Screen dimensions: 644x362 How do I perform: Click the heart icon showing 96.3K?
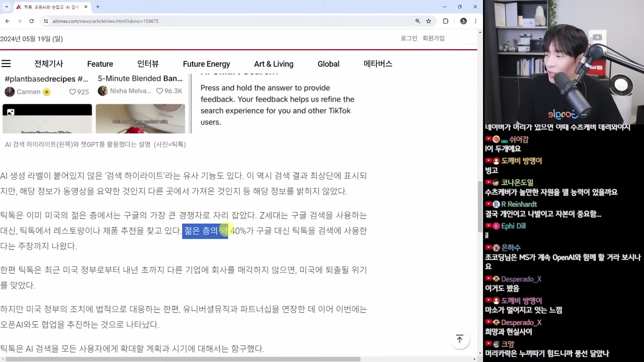click(160, 90)
